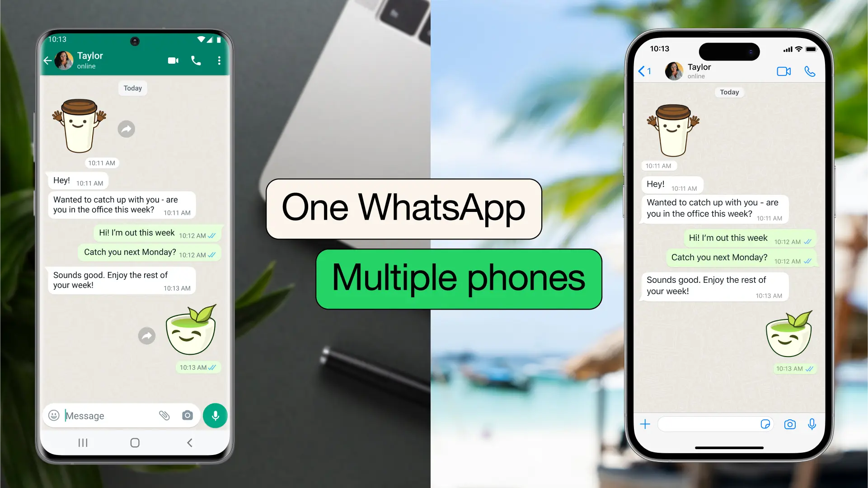Tap the phone call icon on Android
Screen dimensions: 868x488
click(196, 60)
